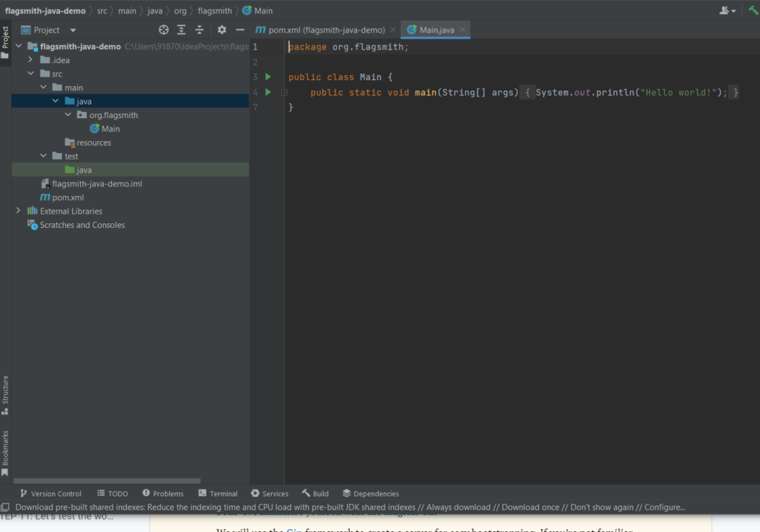Viewport: 760px width, 532px height.
Task: Click 'flagsmith' breadcrumb segment
Action: (214, 10)
